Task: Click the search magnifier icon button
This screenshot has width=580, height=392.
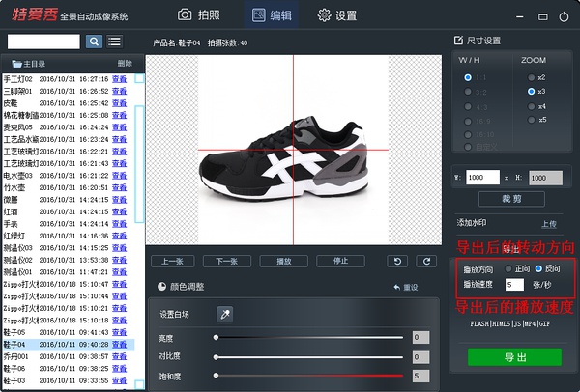Action: pyautogui.click(x=94, y=42)
